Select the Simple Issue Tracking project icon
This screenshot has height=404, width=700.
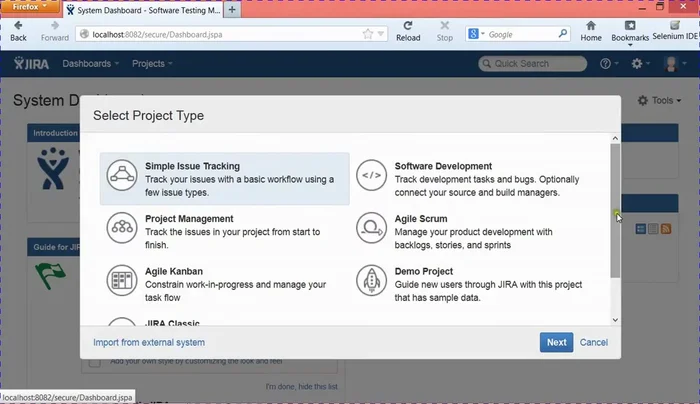pos(123,175)
